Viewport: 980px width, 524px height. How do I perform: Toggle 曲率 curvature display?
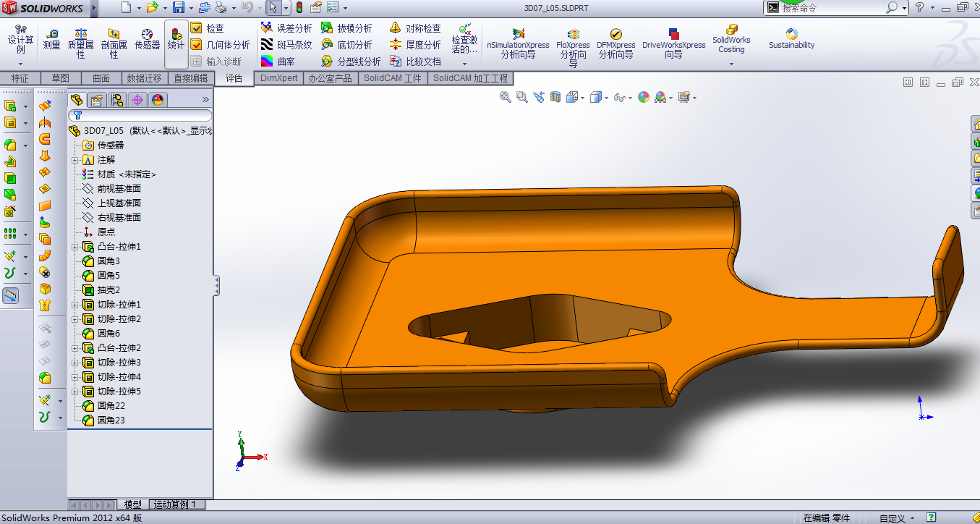[278, 62]
